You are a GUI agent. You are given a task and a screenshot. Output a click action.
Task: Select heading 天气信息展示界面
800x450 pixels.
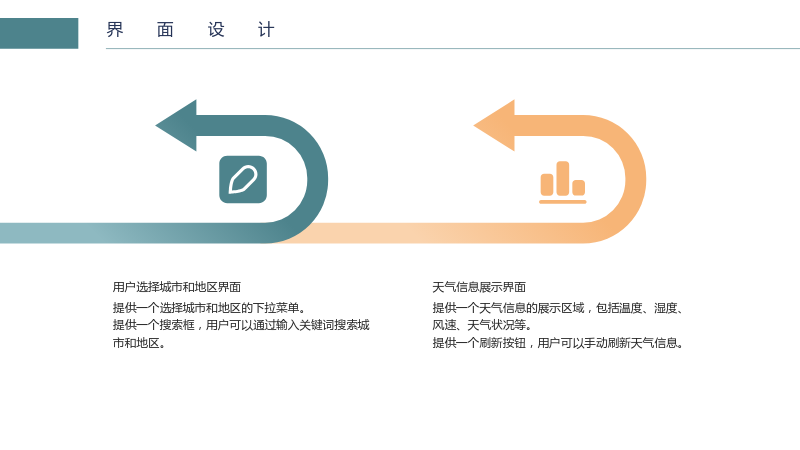coord(479,287)
